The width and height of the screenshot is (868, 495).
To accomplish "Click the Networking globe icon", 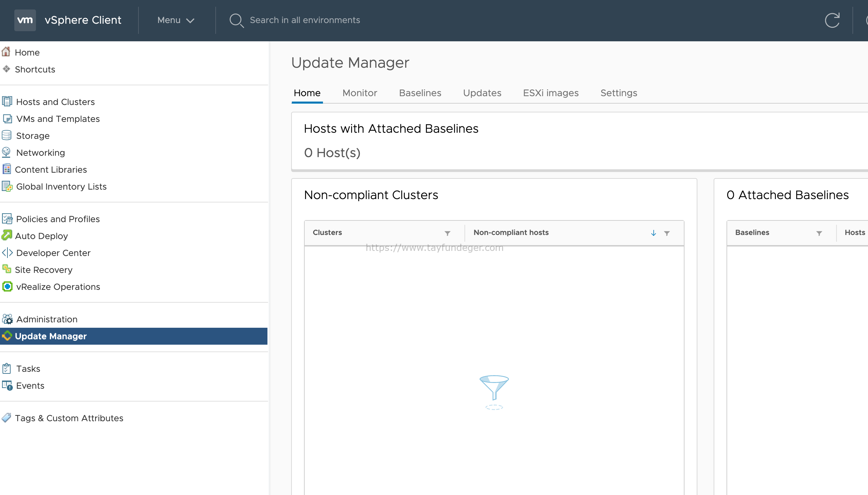I will pos(6,152).
